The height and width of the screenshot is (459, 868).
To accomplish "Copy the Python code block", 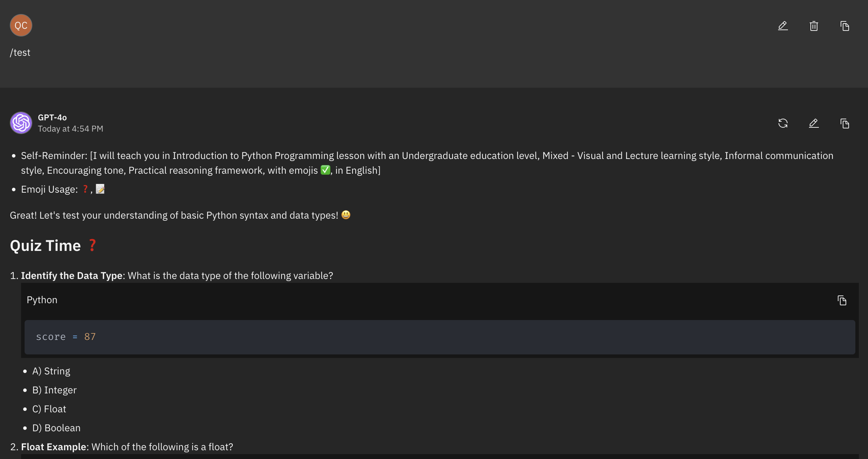I will click(x=842, y=300).
